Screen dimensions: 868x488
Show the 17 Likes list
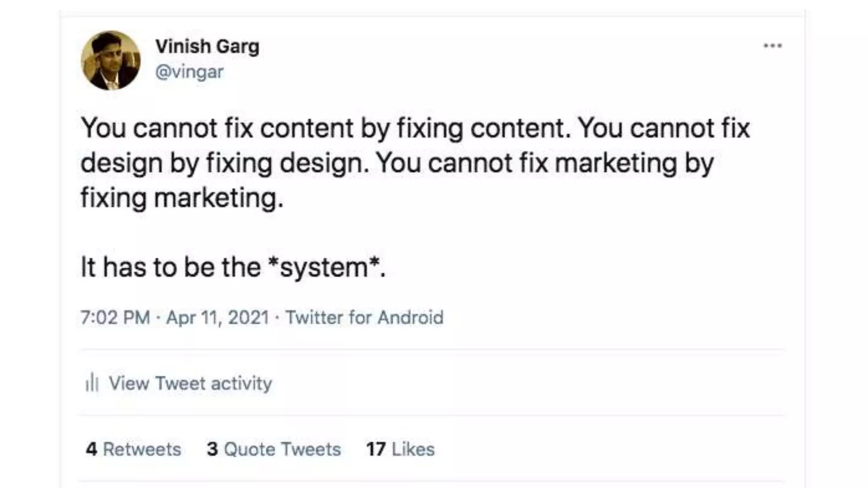coord(401,449)
